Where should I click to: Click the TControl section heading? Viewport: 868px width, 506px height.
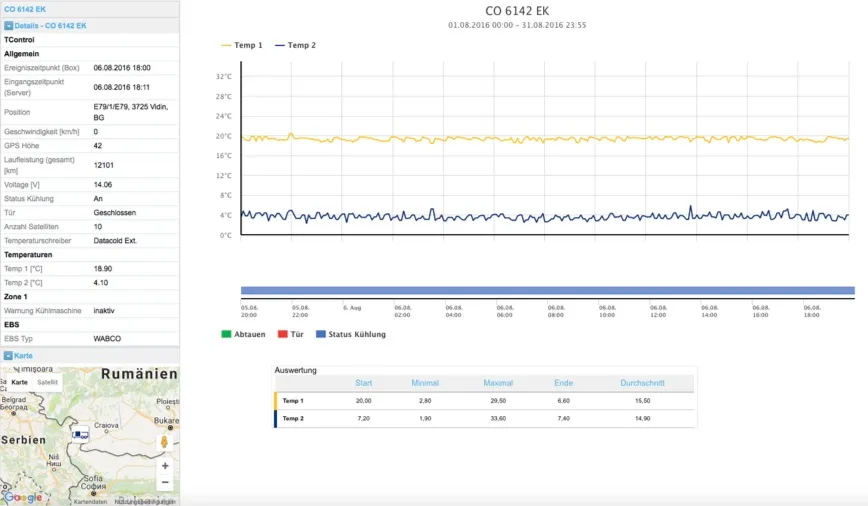point(19,40)
